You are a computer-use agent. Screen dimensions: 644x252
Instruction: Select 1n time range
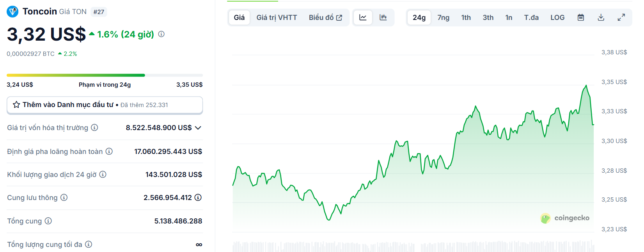(x=509, y=18)
